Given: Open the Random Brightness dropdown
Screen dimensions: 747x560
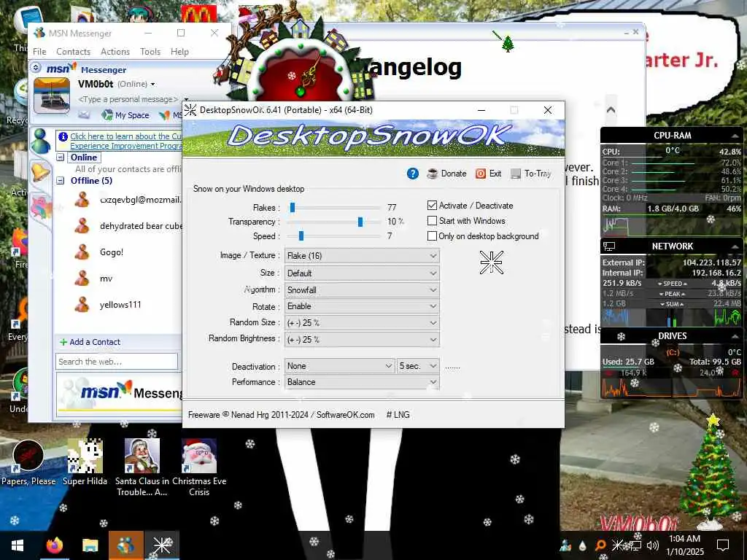Looking at the screenshot, I should pos(362,339).
